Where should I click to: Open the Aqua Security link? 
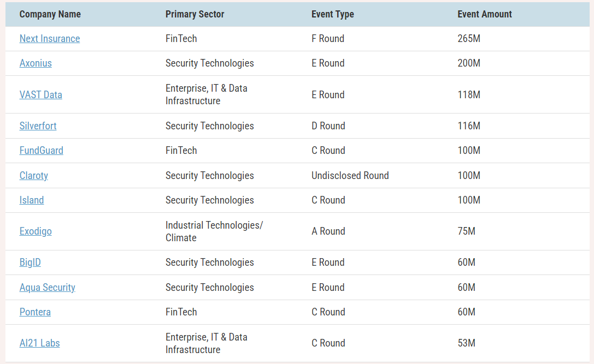[48, 288]
